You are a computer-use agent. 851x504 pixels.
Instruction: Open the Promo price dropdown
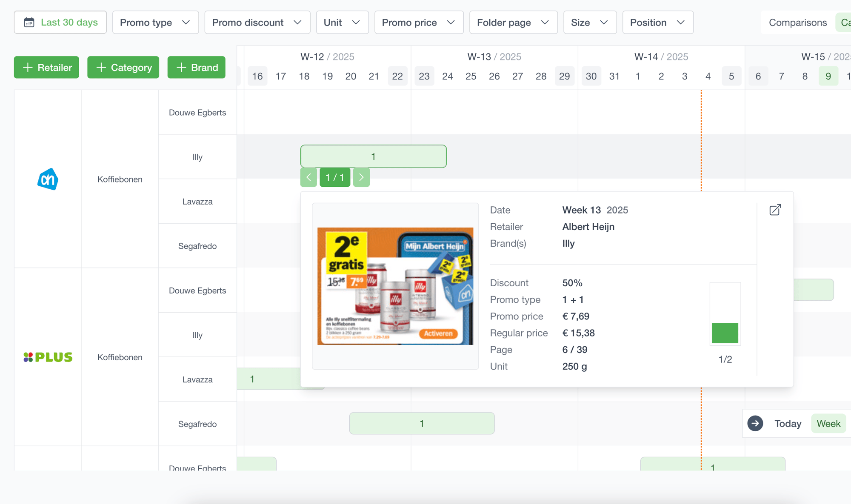coord(419,22)
